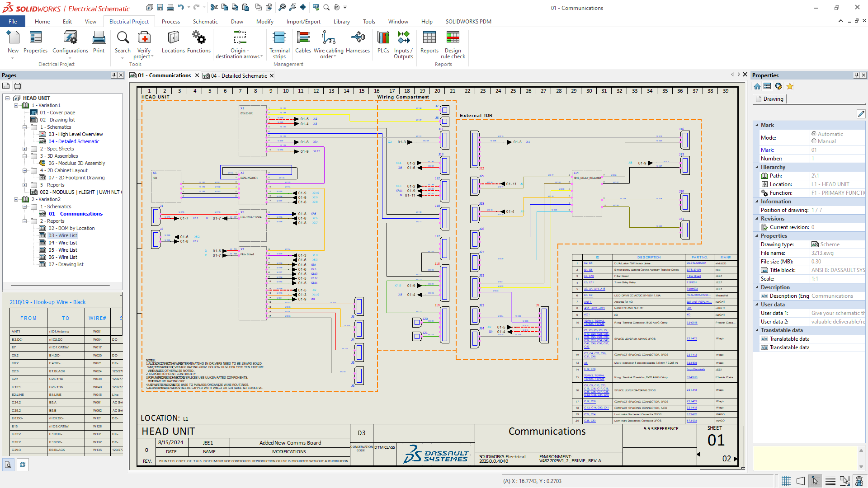Viewport: 868px width, 488px height.
Task: Select Manual mark mode
Action: pyautogui.click(x=813, y=141)
